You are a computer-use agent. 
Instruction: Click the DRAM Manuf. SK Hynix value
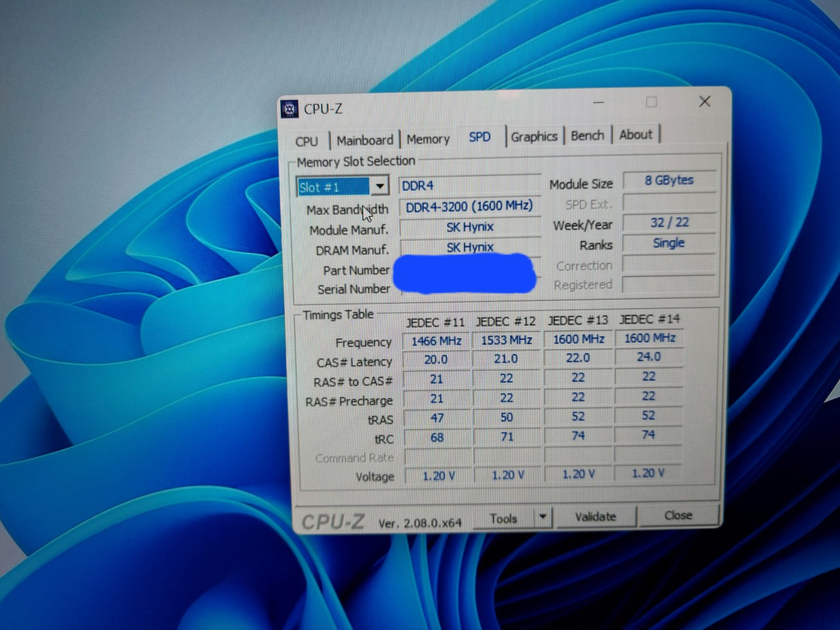[x=470, y=247]
